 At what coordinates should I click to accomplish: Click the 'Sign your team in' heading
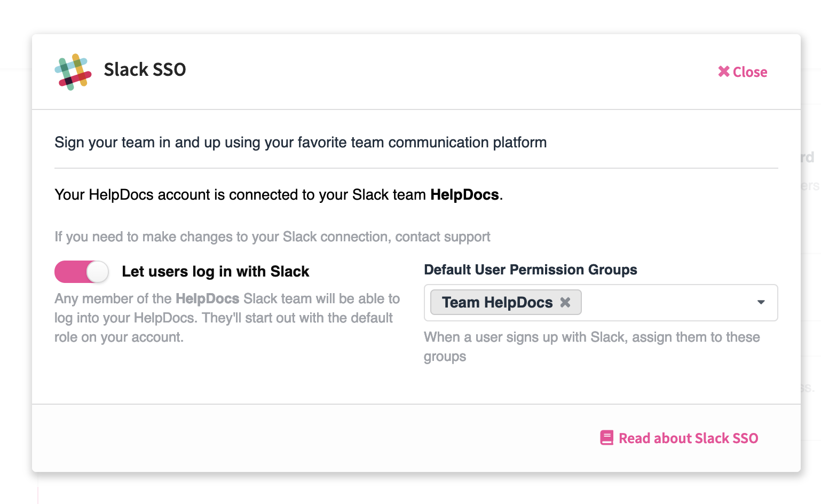tap(301, 143)
